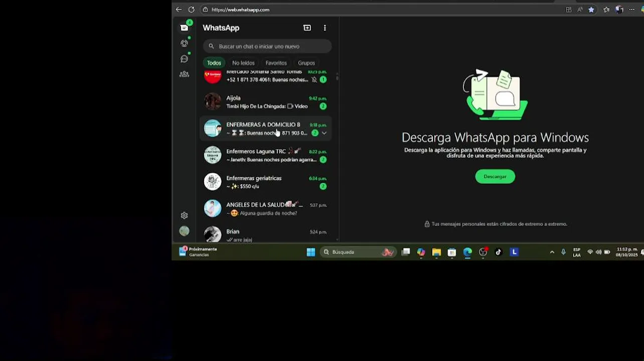Open the Edge profile avatar

tap(619, 10)
